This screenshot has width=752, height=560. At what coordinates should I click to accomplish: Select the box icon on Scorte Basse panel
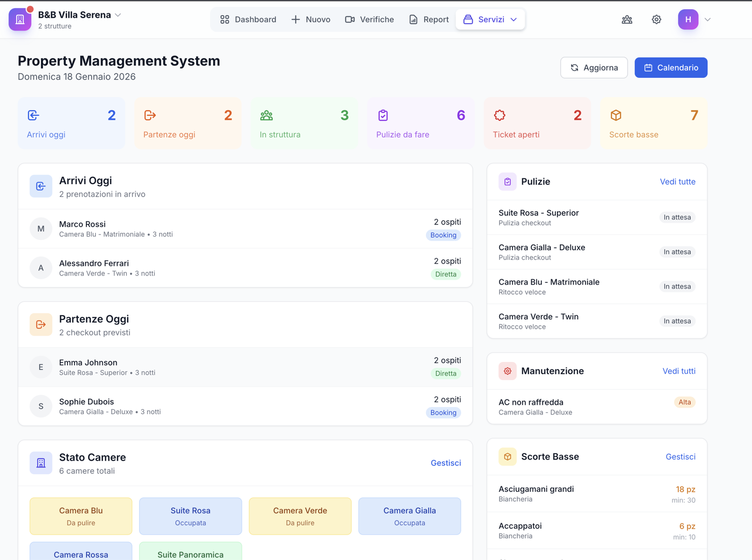(507, 457)
